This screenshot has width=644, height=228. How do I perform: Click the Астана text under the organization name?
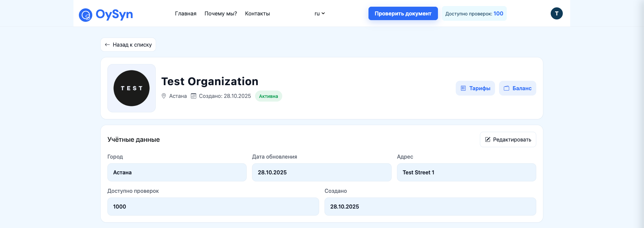point(178,96)
